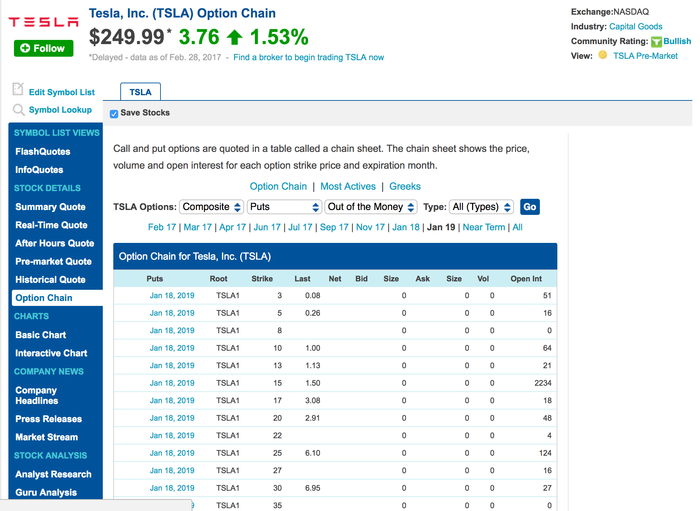Image resolution: width=700 pixels, height=511 pixels.
Task: Open the Out of the Money dropdown
Action: (x=371, y=207)
